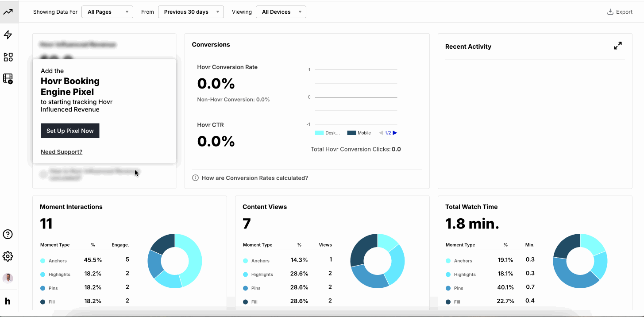Image resolution: width=644 pixels, height=317 pixels.
Task: Click the Total Watch Time donut chart
Action: (580, 261)
